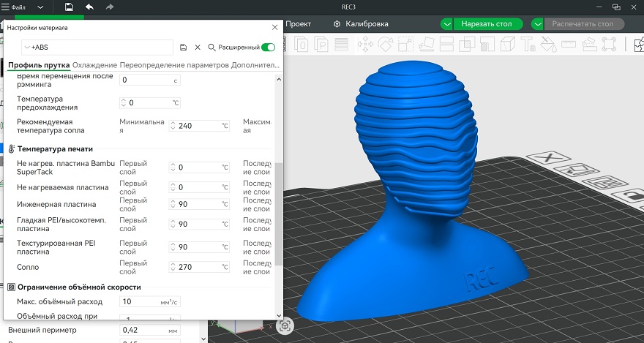
Task: Open the Переопределение параметров tab
Action: [174, 65]
